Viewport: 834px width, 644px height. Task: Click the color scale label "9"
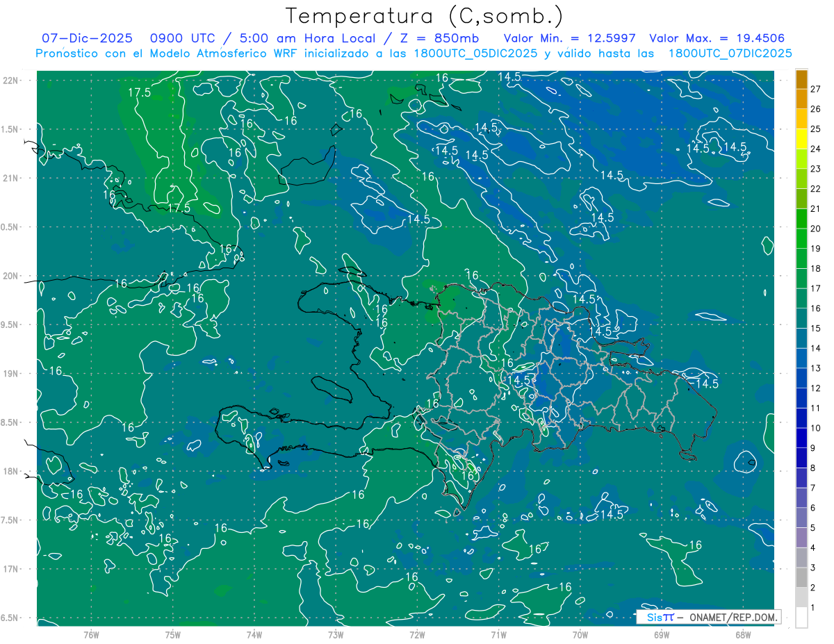(x=813, y=448)
